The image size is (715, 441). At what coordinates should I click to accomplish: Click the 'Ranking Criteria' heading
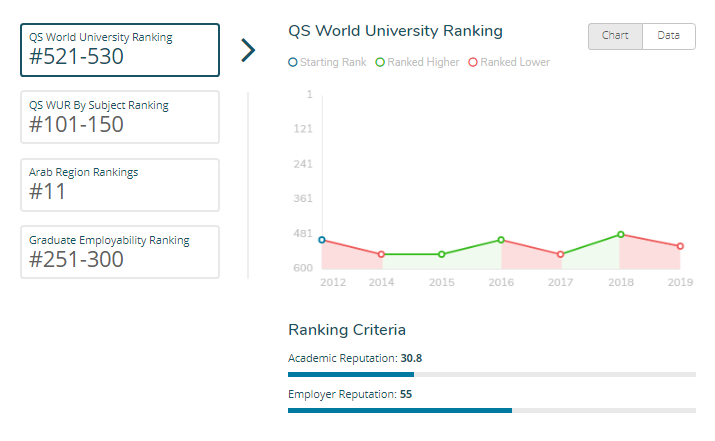[347, 330]
